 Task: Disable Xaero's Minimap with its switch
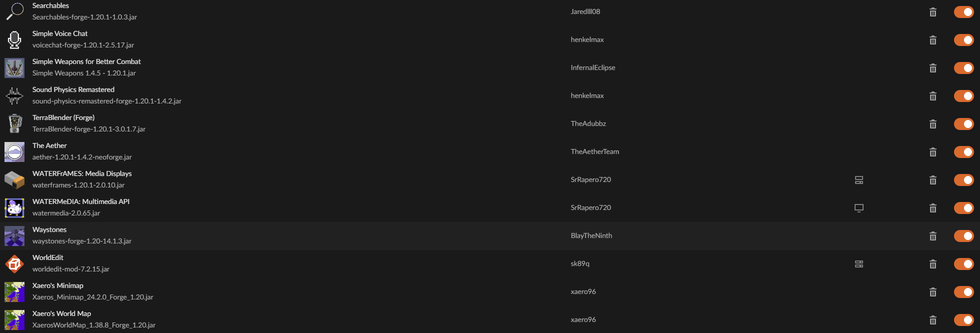[964, 292]
